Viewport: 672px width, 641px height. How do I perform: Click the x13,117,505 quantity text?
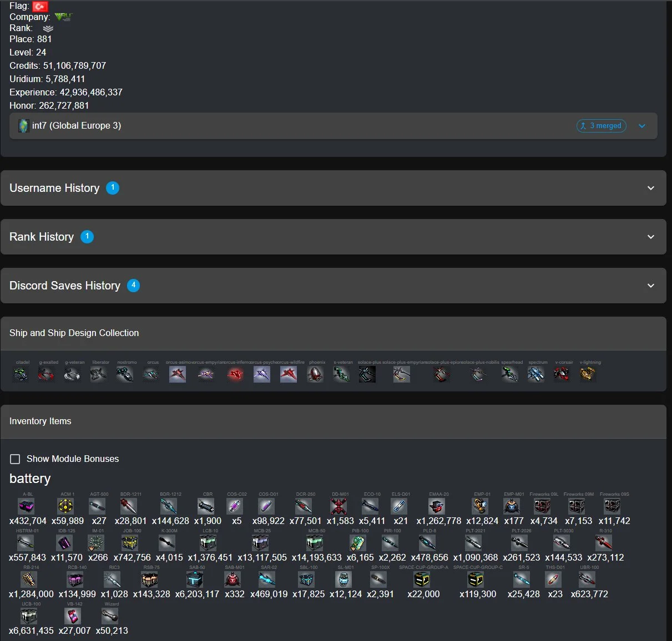pyautogui.click(x=262, y=557)
